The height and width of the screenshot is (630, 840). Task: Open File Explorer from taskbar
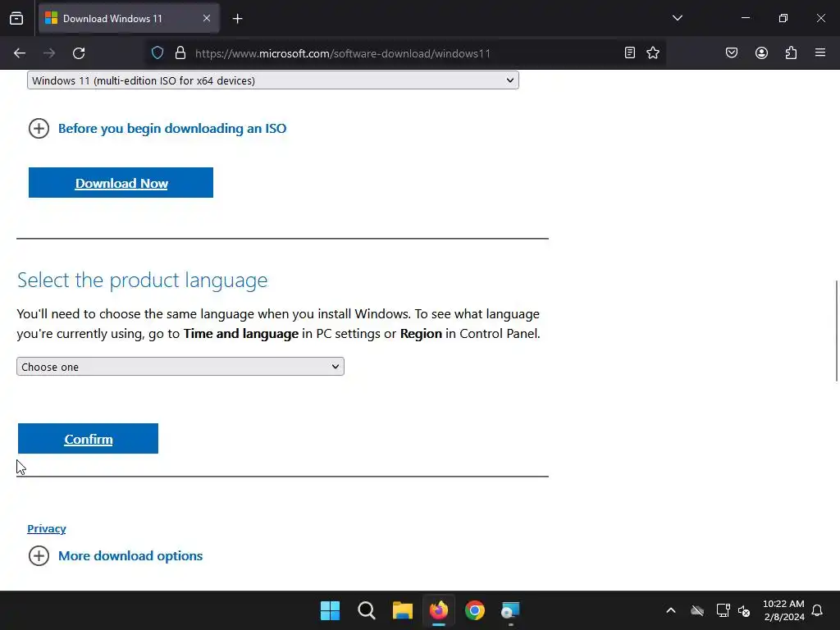click(402, 610)
